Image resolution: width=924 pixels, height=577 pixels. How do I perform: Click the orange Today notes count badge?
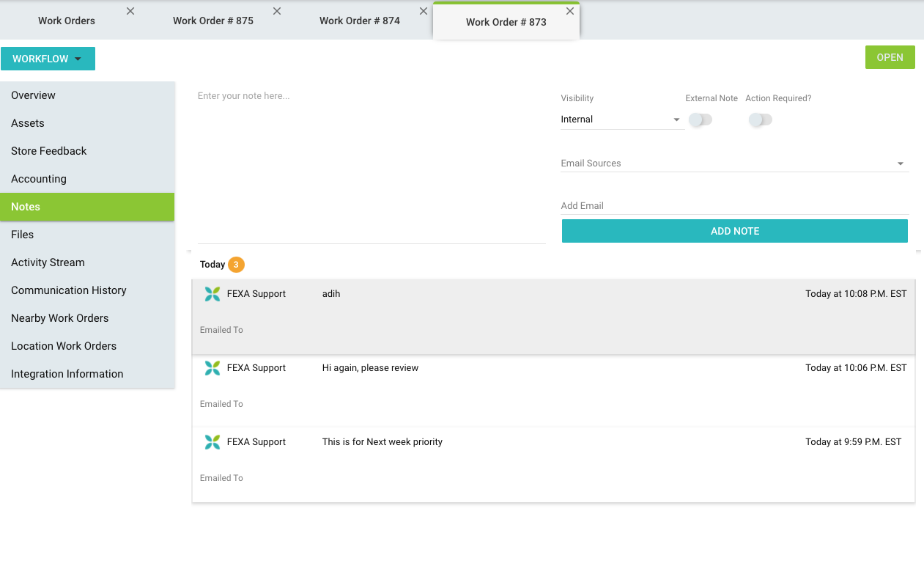(236, 265)
